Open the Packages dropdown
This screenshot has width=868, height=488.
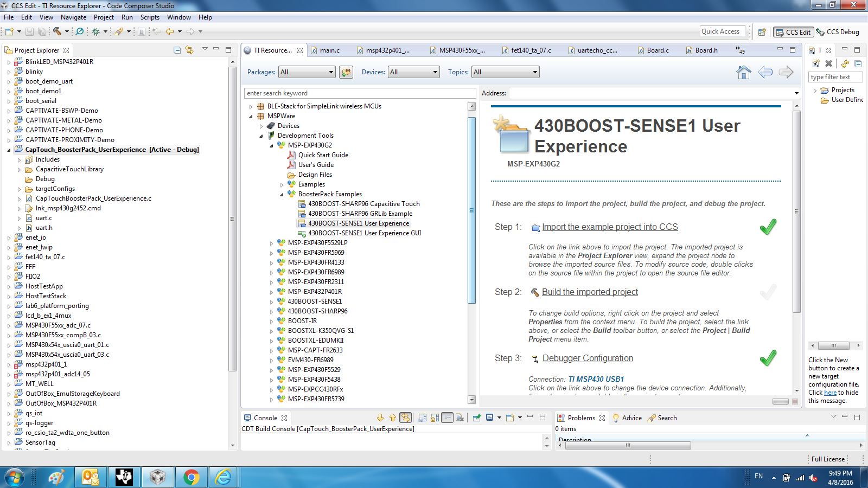click(307, 72)
